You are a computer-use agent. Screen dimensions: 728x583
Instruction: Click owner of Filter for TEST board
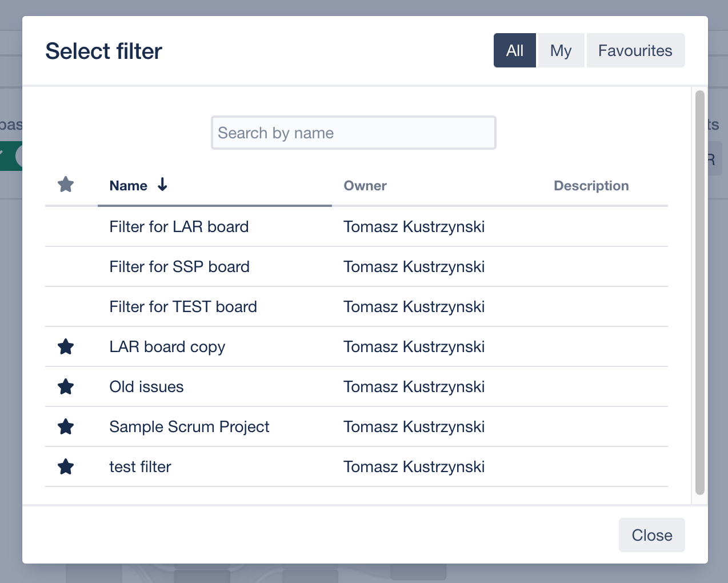[x=414, y=307]
